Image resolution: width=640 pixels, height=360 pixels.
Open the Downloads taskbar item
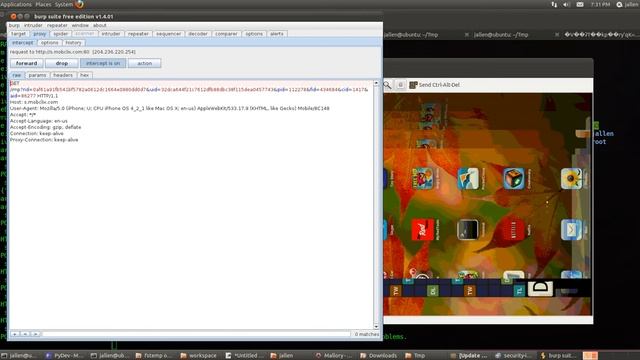[379, 356]
